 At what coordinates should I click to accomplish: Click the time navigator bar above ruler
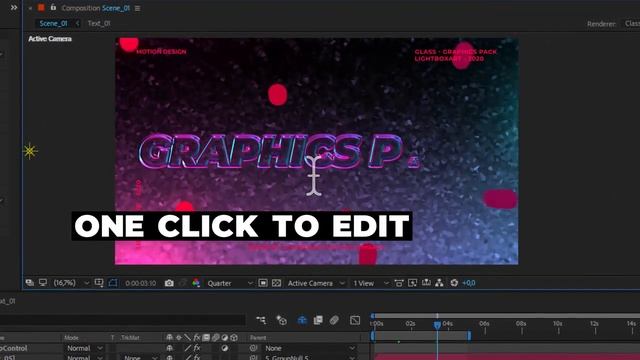click(506, 316)
